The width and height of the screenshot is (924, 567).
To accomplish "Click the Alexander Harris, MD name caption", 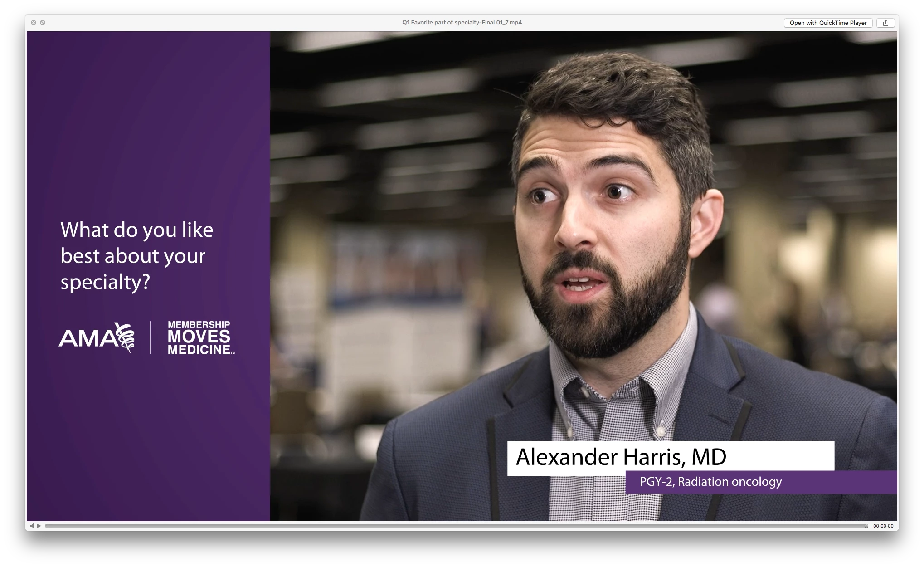I will click(621, 457).
